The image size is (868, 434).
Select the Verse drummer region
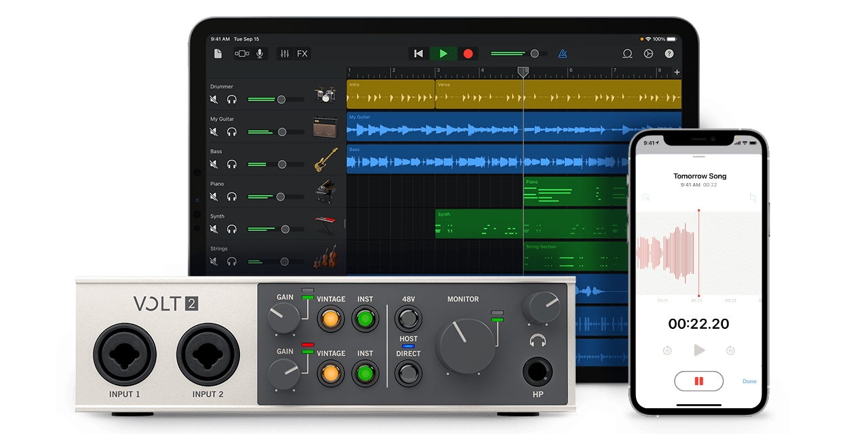(557, 94)
